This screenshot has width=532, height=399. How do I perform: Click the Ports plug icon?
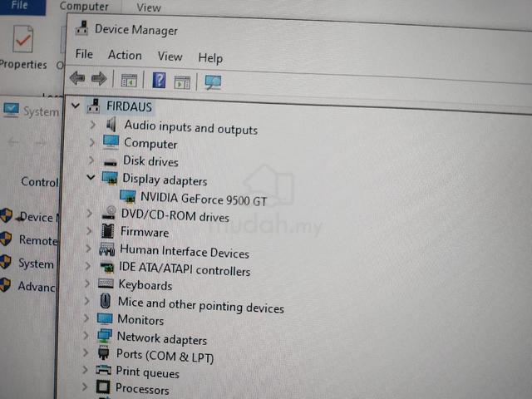click(x=103, y=352)
